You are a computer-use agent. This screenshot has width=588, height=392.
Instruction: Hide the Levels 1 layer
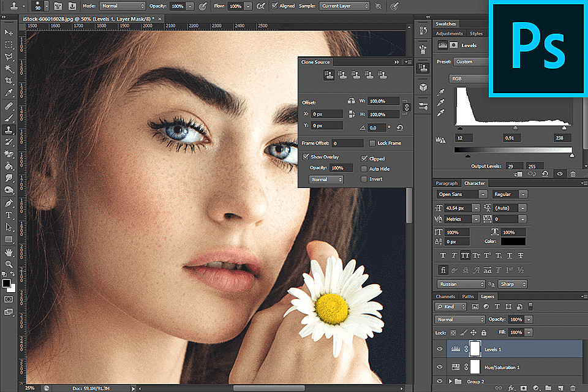click(439, 349)
